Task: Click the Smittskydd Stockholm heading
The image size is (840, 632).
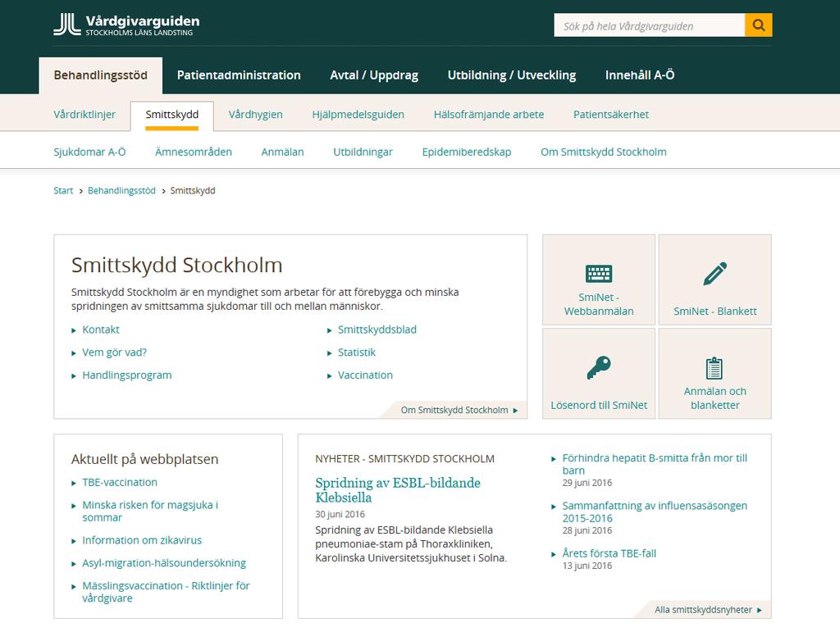Action: (177, 266)
